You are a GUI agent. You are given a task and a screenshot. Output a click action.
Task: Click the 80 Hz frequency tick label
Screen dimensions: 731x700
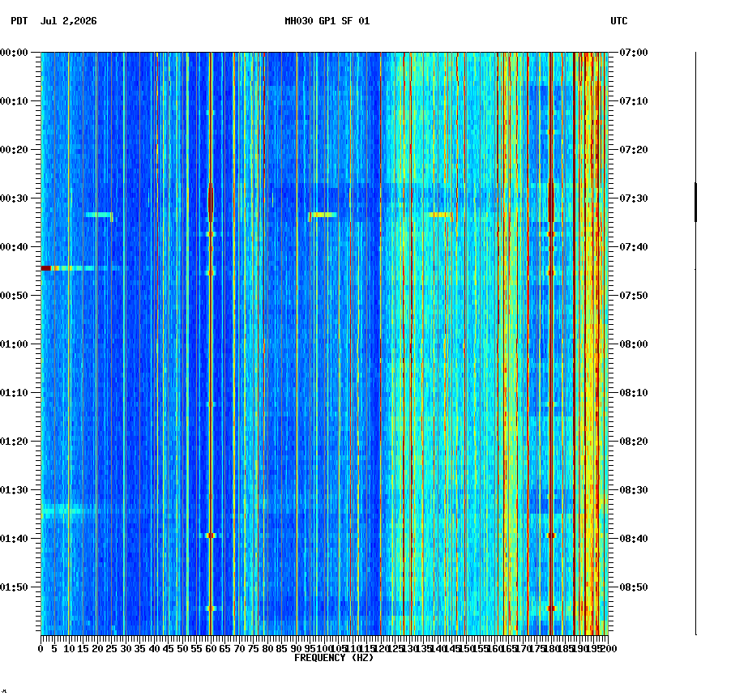click(x=267, y=649)
